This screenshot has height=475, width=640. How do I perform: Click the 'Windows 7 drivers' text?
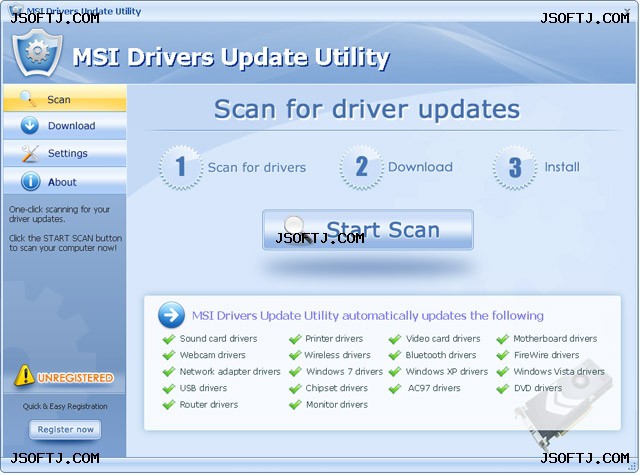point(344,372)
